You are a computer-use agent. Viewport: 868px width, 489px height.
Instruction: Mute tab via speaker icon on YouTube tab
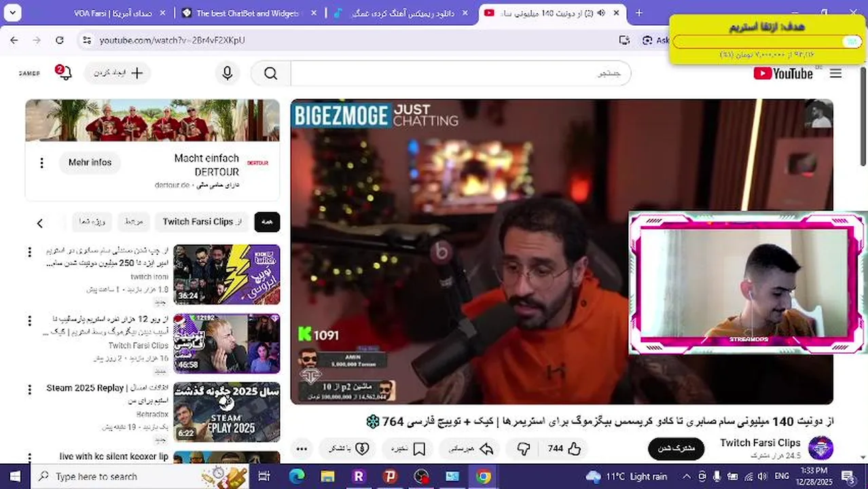600,13
